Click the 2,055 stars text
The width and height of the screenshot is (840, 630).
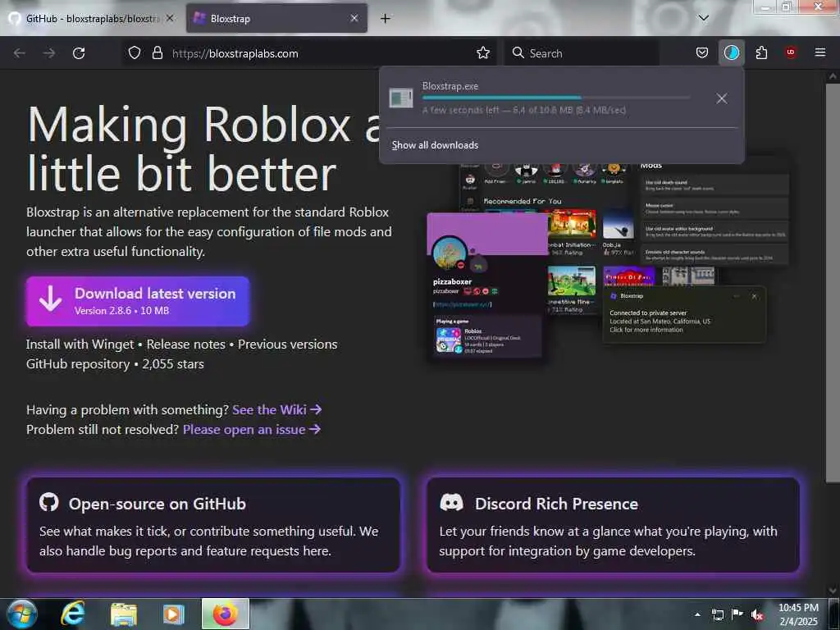[x=173, y=364]
